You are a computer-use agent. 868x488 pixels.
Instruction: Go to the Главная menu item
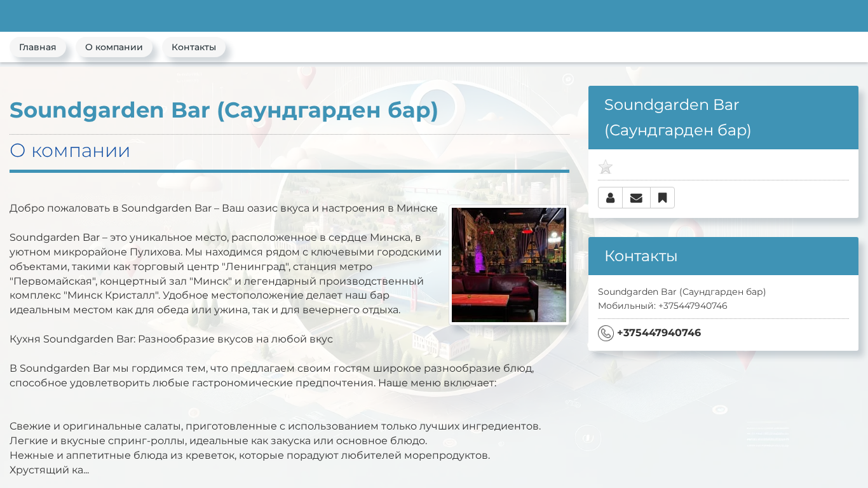click(37, 47)
